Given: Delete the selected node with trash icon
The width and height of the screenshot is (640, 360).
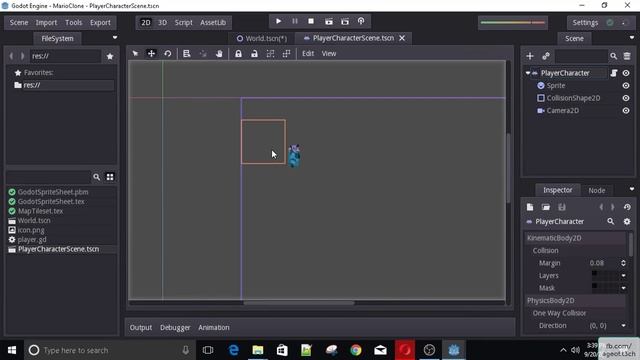Looking at the screenshot, I should (x=627, y=56).
